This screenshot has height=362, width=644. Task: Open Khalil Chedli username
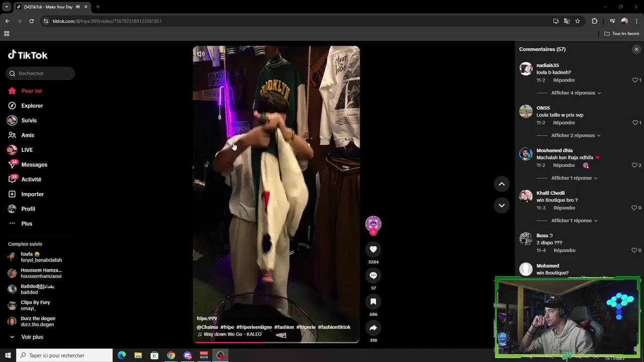pos(550,193)
